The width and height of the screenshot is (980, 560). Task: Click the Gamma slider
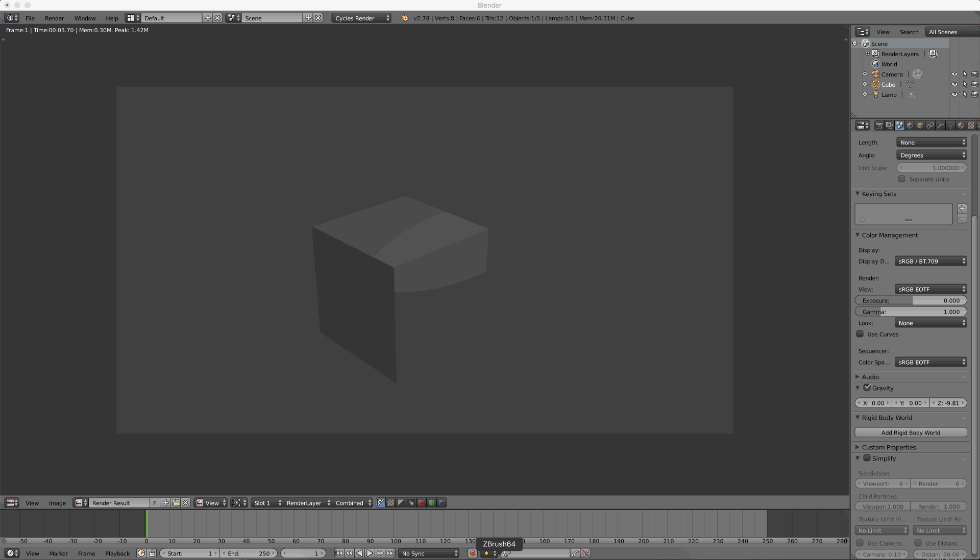(911, 312)
